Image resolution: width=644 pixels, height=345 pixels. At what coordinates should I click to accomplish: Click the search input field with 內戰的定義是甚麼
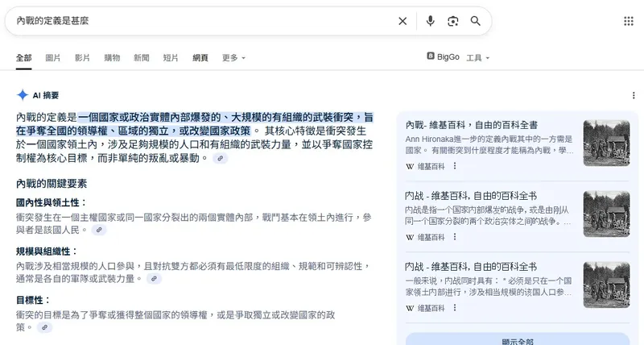coord(204,21)
